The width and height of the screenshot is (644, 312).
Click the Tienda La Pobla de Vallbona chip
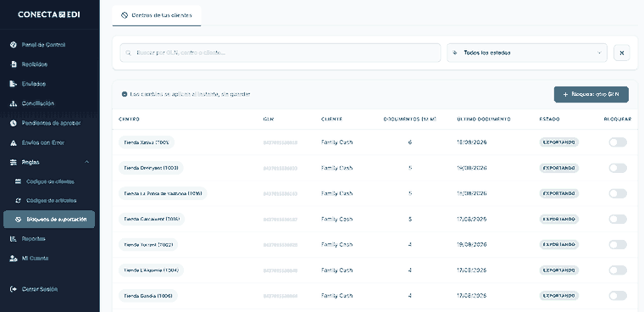(163, 193)
